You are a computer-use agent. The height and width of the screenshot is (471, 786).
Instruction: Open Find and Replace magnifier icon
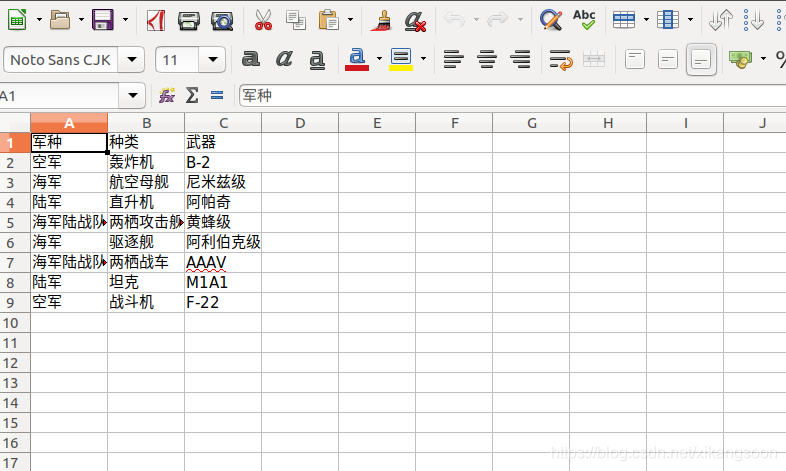click(550, 20)
